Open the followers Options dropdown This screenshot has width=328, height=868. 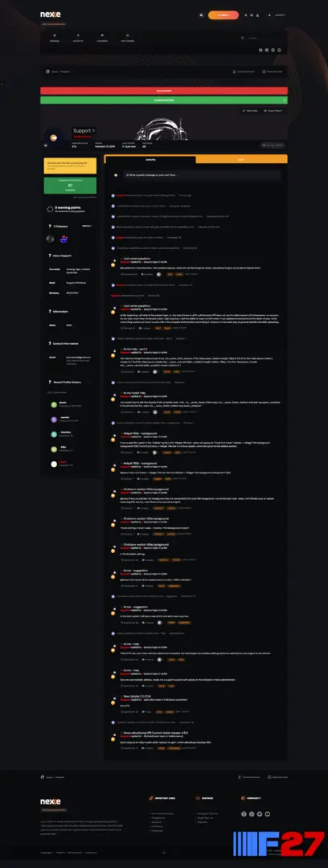tap(87, 226)
